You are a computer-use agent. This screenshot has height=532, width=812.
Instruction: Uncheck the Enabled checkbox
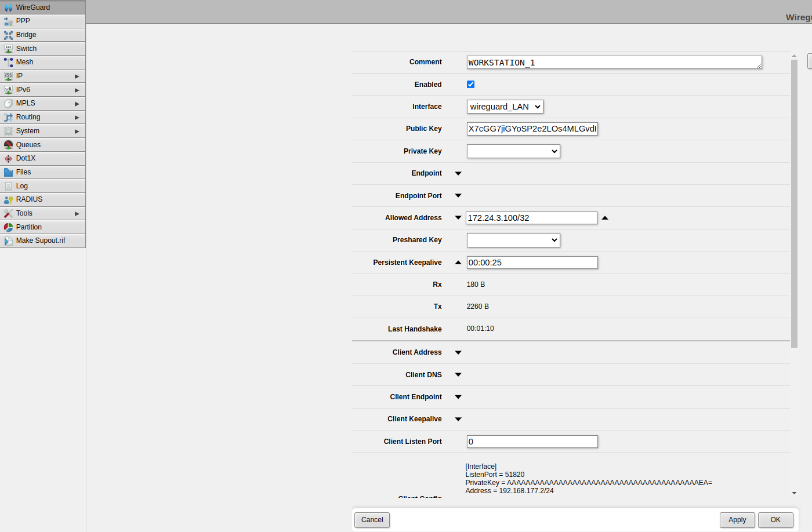click(x=470, y=85)
